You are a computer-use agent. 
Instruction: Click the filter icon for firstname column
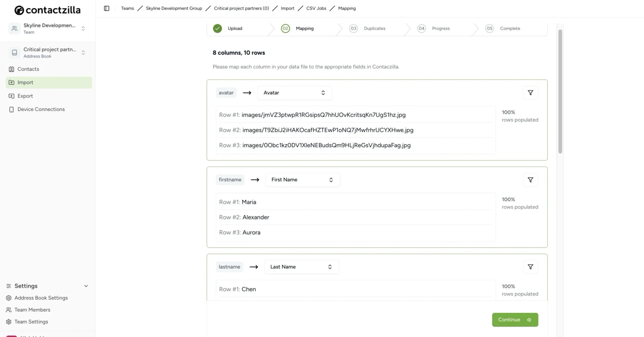point(530,180)
